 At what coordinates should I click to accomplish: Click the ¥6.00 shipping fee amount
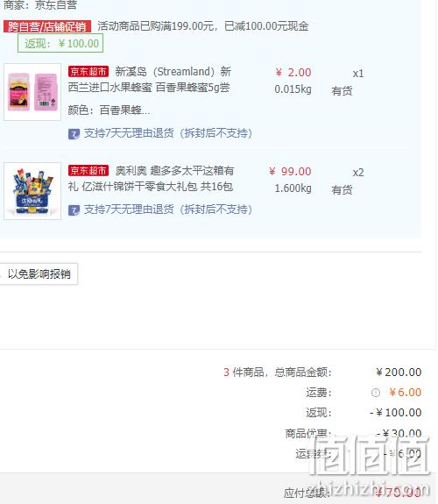click(x=405, y=393)
